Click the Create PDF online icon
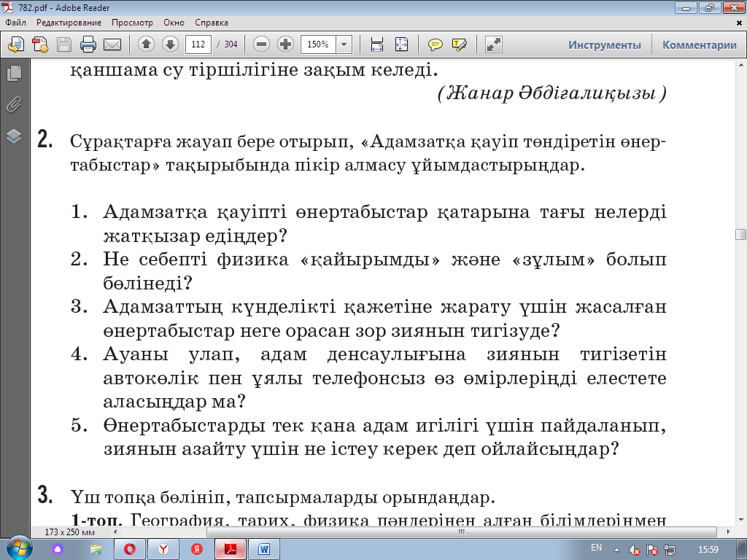The image size is (747, 560). coord(16,44)
